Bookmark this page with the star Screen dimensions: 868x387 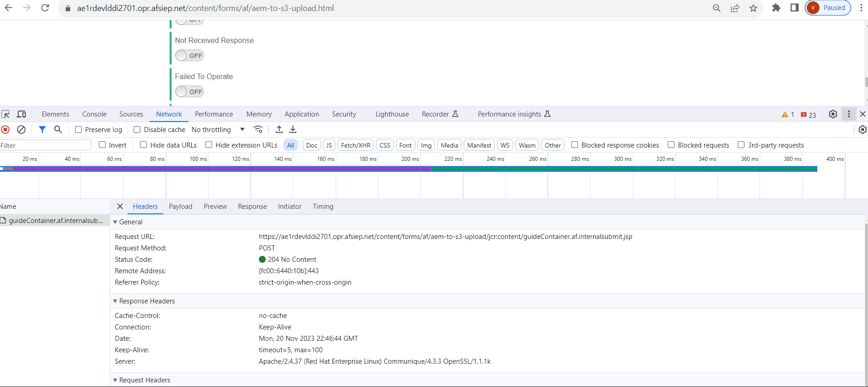753,8
